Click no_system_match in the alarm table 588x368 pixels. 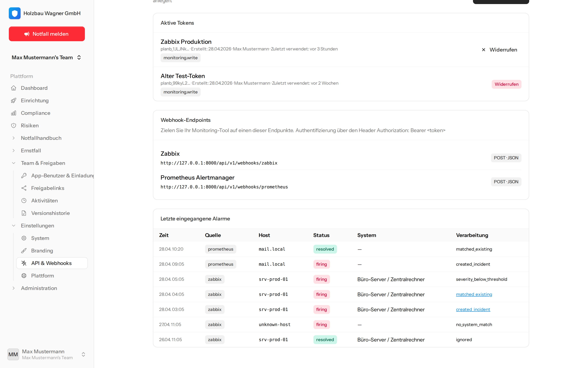click(474, 325)
